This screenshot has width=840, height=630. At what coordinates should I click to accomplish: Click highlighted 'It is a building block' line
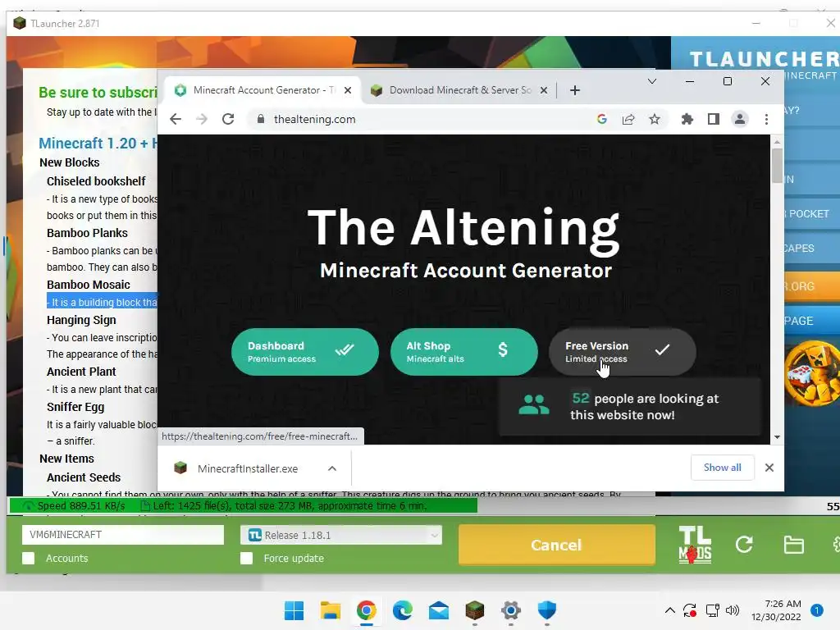pos(102,302)
